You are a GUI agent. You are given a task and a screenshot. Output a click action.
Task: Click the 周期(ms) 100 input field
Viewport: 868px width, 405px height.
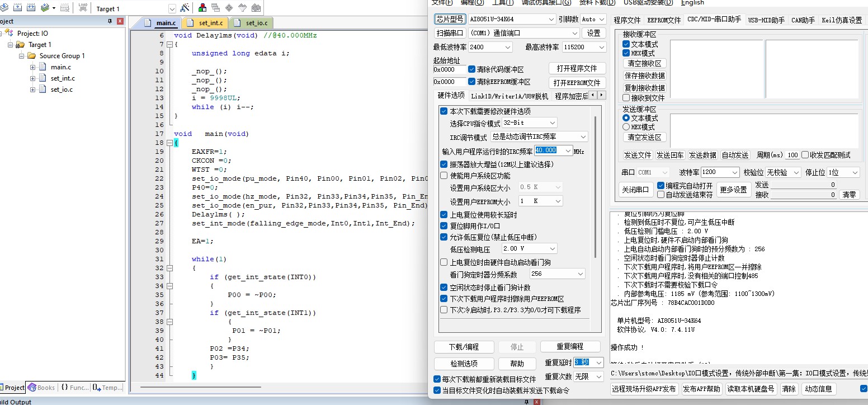(792, 155)
